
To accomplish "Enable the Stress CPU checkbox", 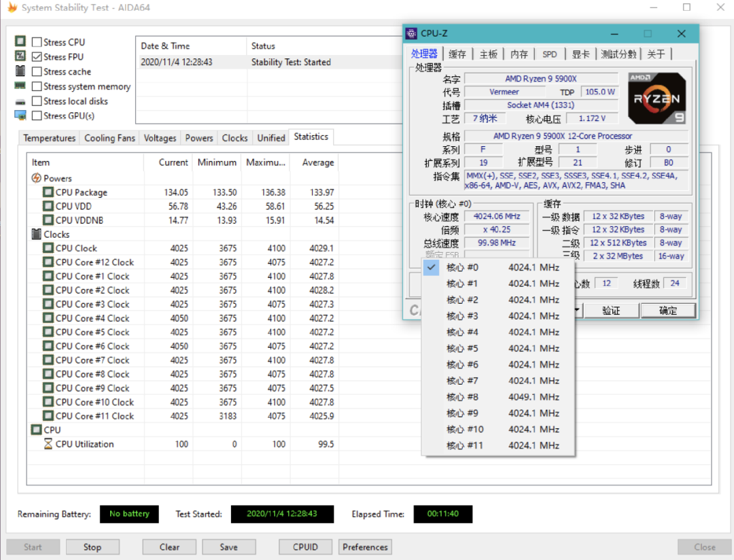I will [x=37, y=42].
